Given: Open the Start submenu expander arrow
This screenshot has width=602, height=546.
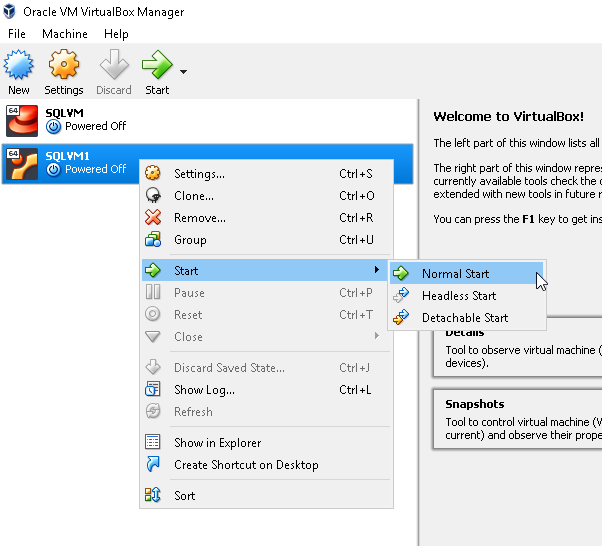Looking at the screenshot, I should (376, 271).
